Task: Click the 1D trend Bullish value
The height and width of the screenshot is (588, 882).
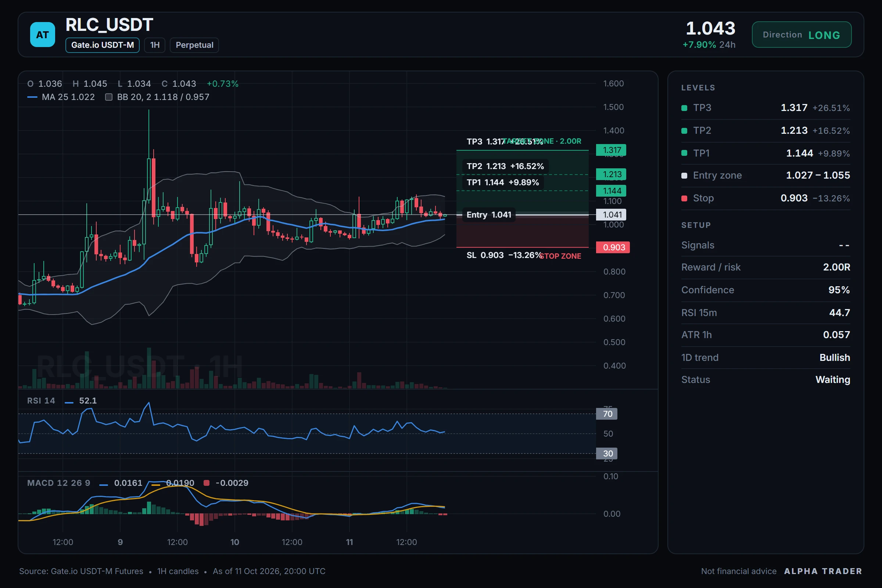Action: pyautogui.click(x=835, y=358)
